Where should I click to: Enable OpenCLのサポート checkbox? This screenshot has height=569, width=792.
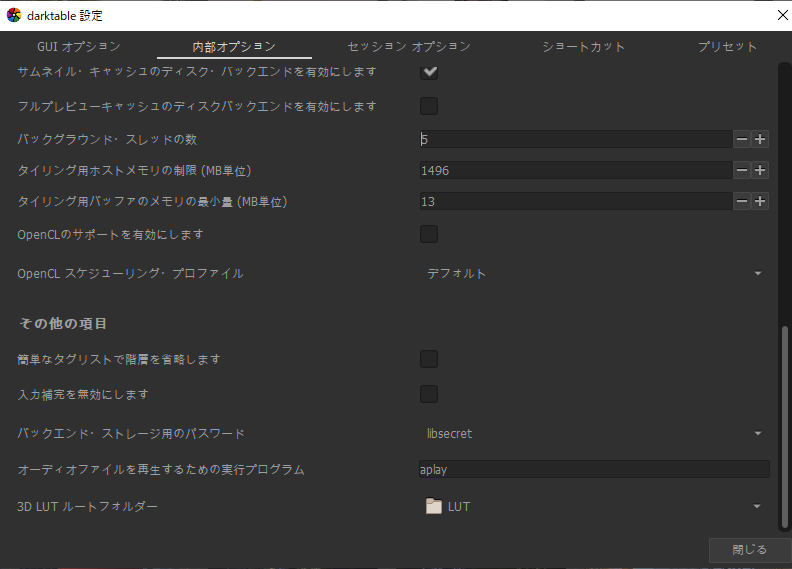(429, 234)
